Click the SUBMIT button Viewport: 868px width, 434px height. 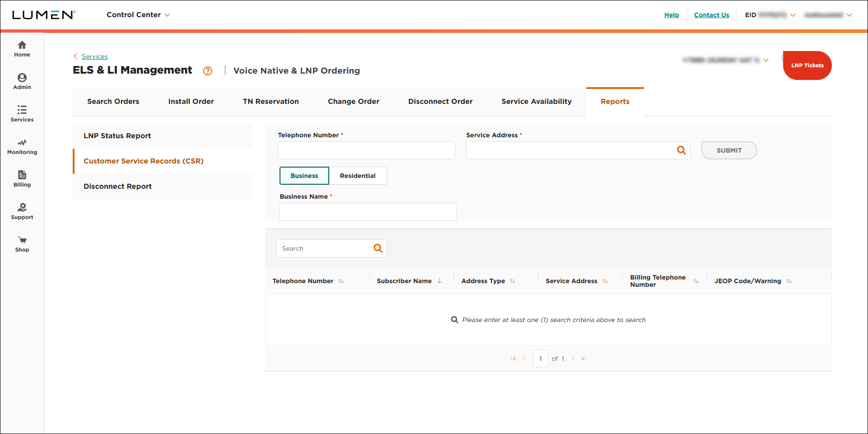pyautogui.click(x=729, y=150)
